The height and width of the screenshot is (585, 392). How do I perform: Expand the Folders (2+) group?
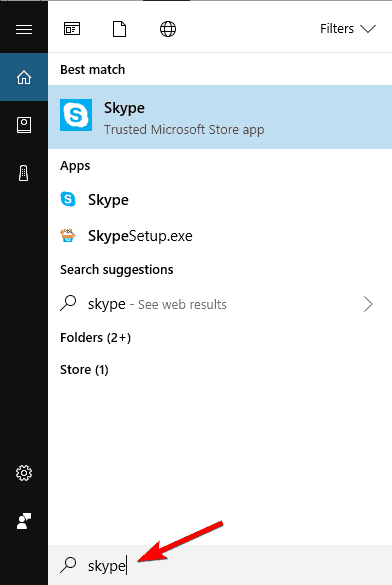click(x=95, y=338)
